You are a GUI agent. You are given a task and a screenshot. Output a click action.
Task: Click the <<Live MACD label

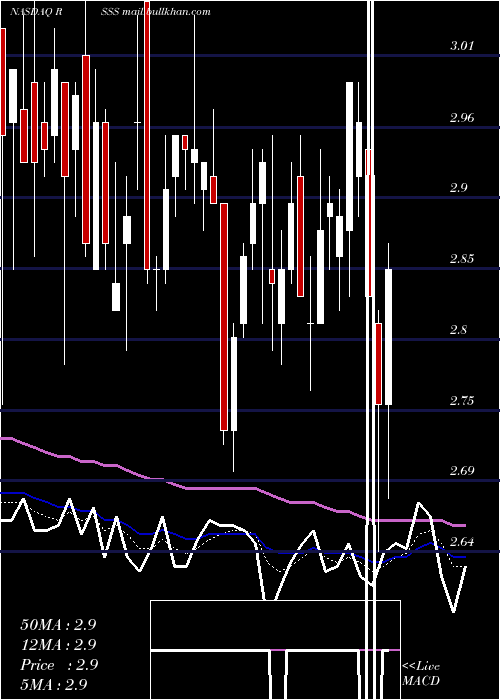tap(421, 673)
